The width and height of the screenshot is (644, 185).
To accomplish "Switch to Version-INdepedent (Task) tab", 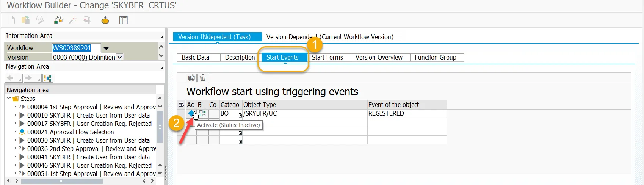I will pos(217,37).
